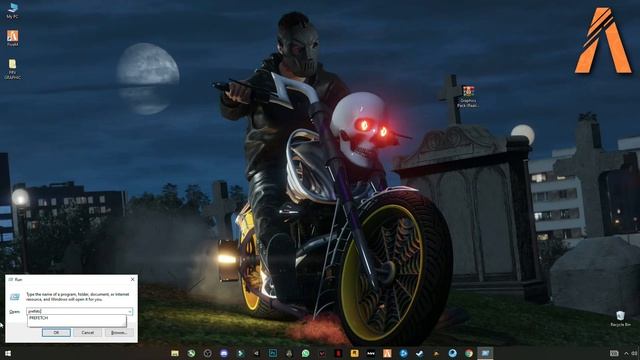
Task: Open Steam from the taskbar
Action: coord(420,353)
